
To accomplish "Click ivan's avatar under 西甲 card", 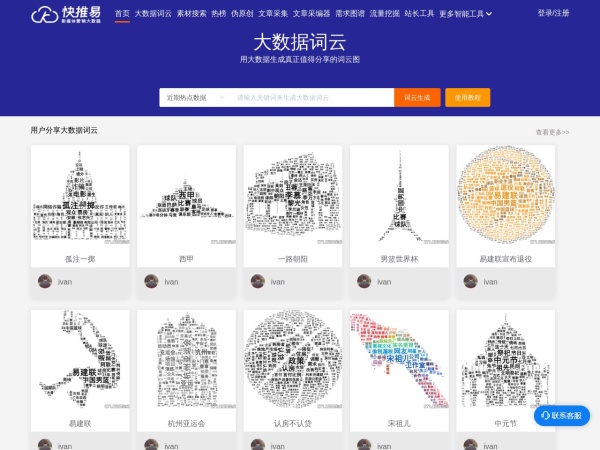I will (151, 282).
